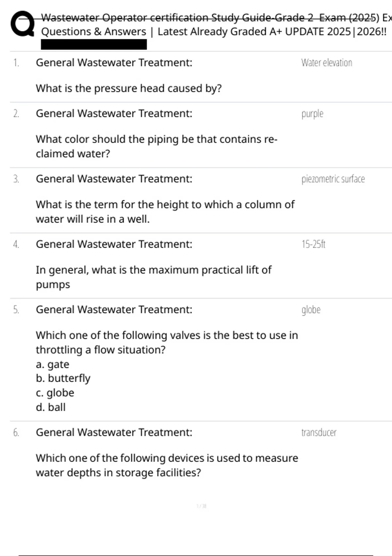Click the Questions & Answers subtitle line

click(214, 32)
